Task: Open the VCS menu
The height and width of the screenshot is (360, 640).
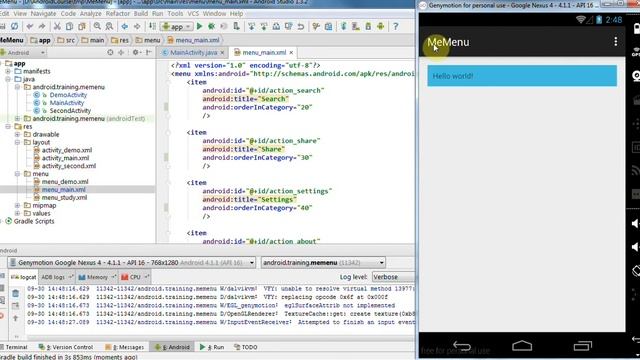Action: click(x=193, y=13)
